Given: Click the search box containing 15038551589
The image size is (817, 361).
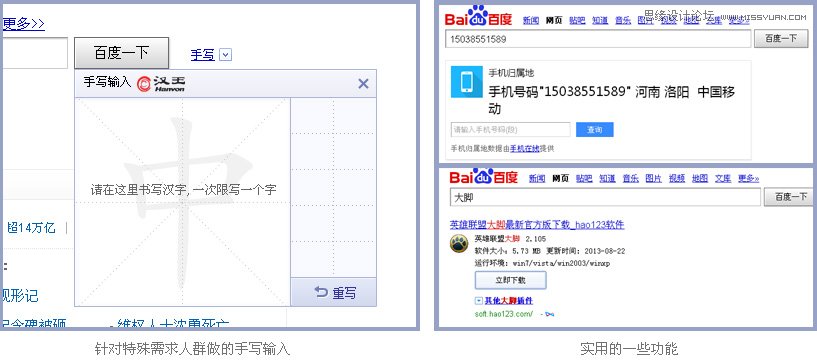Looking at the screenshot, I should (x=598, y=39).
